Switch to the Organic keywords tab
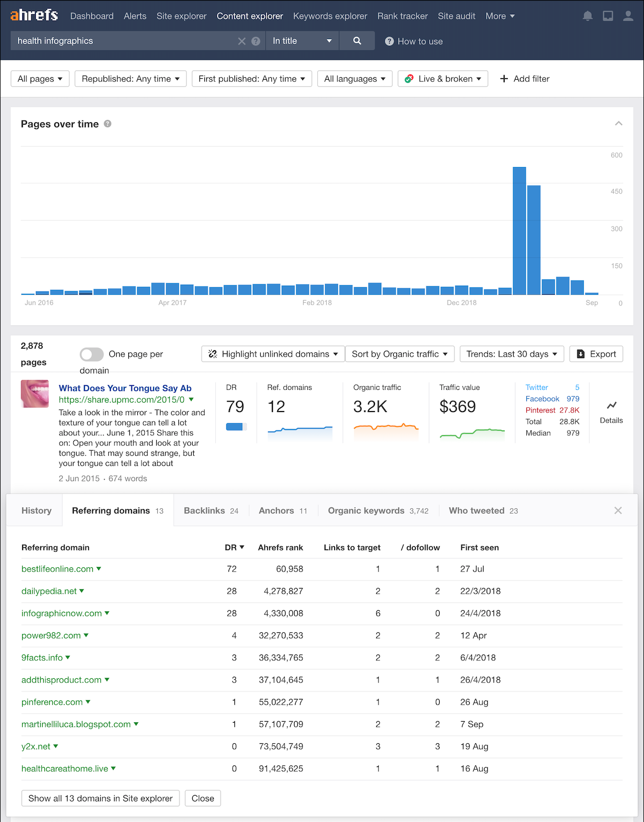Screen dimensions: 644x822 click(x=378, y=510)
